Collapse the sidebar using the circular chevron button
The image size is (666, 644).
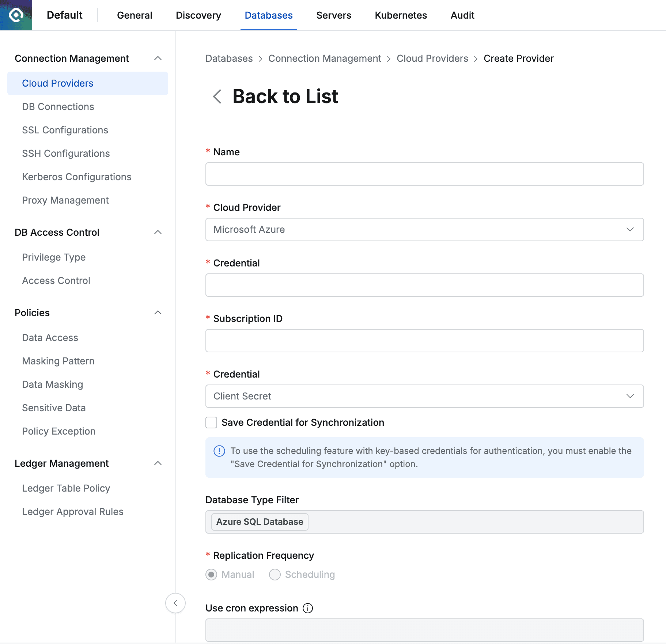[x=175, y=603]
